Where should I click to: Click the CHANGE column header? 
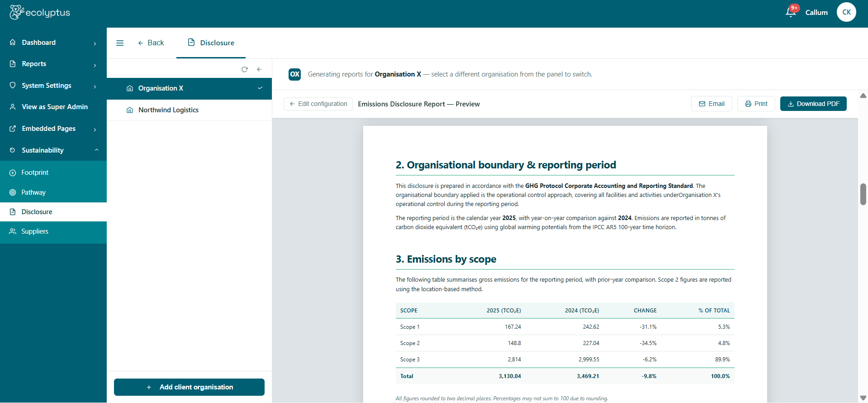coord(645,311)
